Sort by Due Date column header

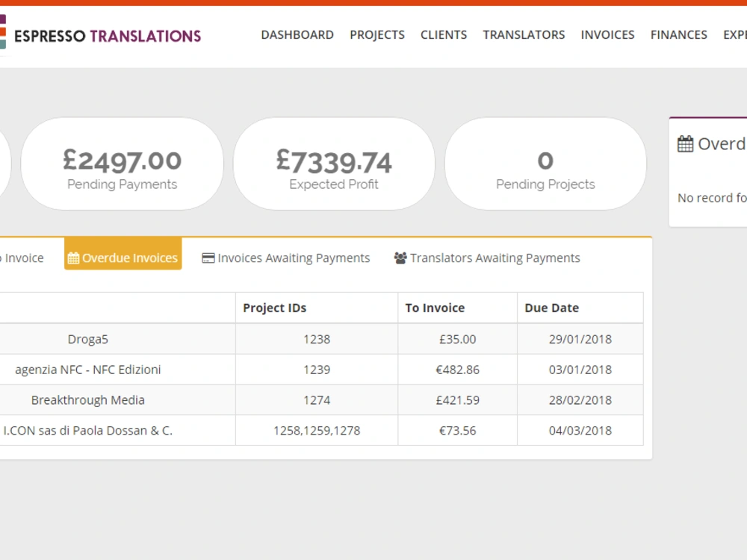580,308
